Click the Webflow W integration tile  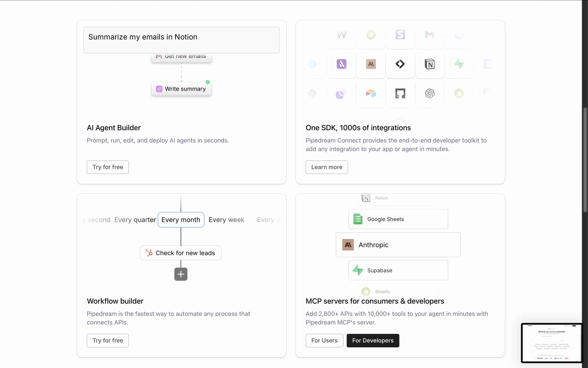pyautogui.click(x=341, y=35)
